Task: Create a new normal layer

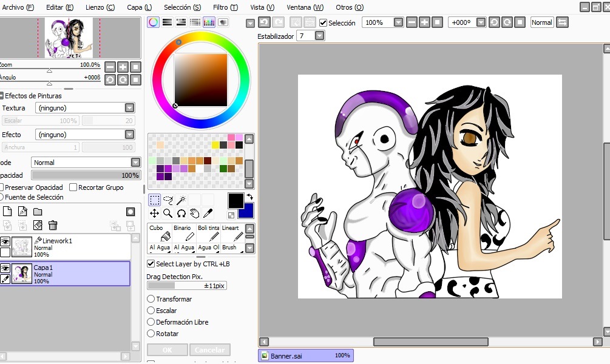Action: (x=7, y=212)
